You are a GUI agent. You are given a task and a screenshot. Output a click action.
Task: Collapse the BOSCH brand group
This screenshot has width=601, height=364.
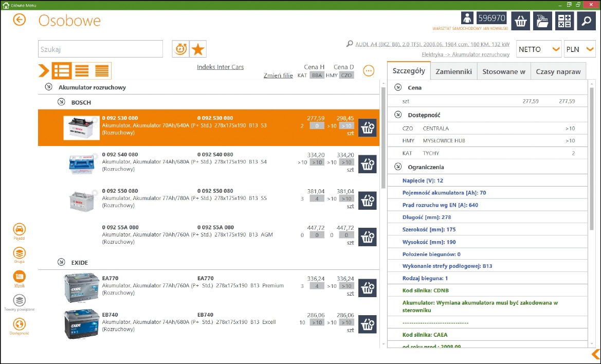[x=61, y=102]
